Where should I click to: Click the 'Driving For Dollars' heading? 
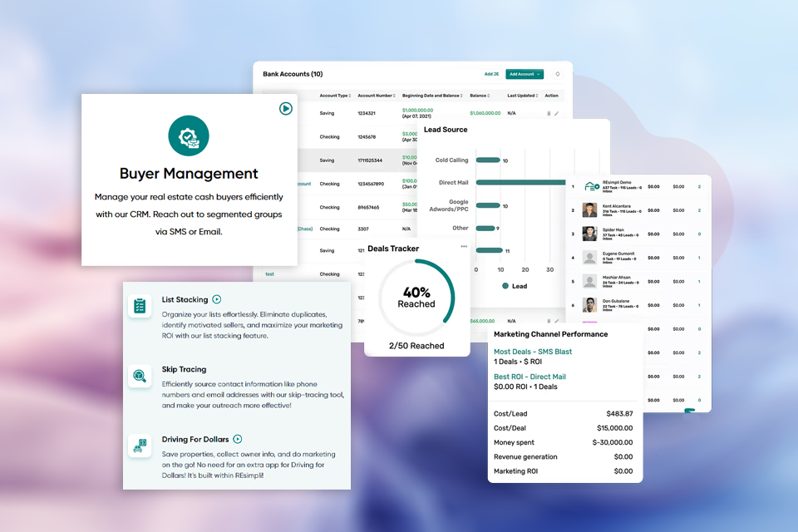pyautogui.click(x=195, y=440)
